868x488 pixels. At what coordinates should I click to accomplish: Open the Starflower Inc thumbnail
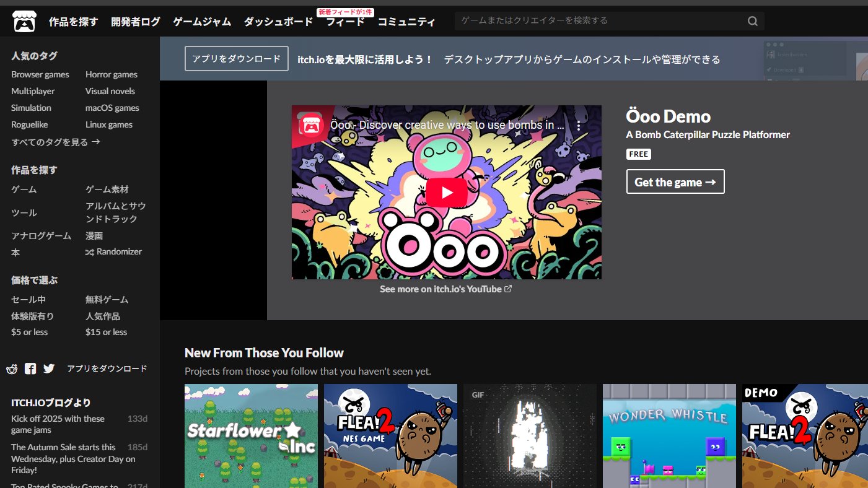[251, 436]
